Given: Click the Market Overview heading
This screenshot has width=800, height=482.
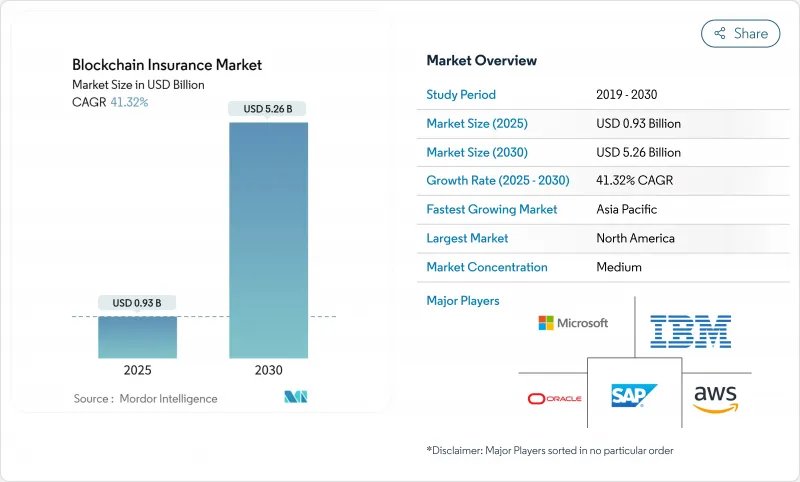Looking at the screenshot, I should point(481,60).
